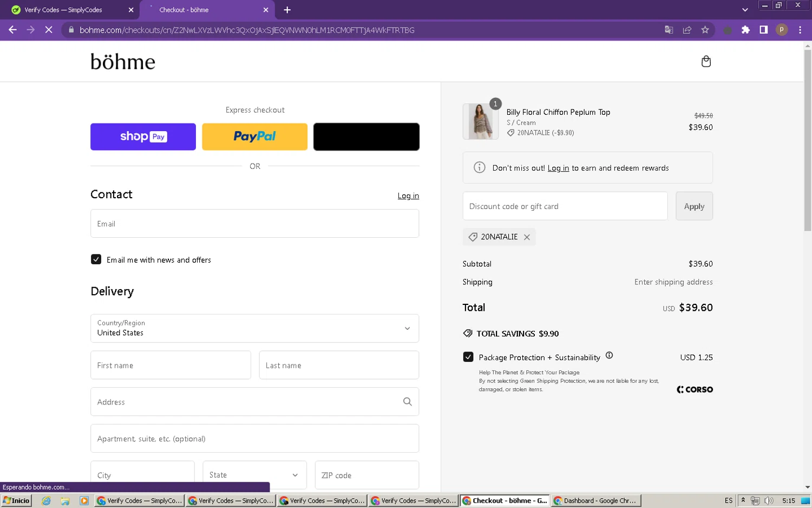Image resolution: width=812 pixels, height=508 pixels.
Task: Pay with Shop Pay button
Action: (x=143, y=136)
